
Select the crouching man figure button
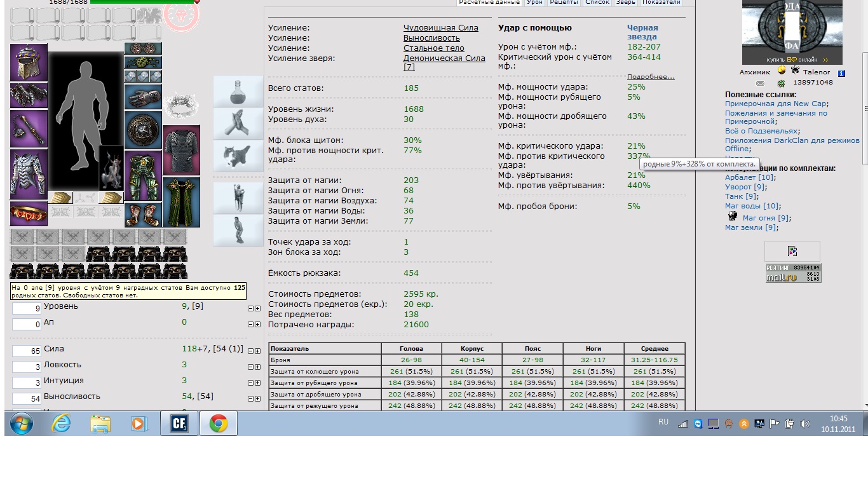[x=238, y=230]
